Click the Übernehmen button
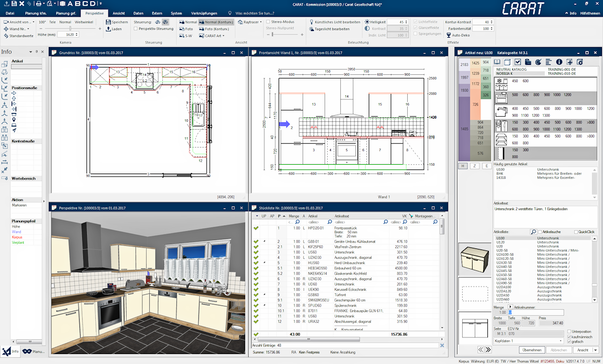 tap(532, 350)
